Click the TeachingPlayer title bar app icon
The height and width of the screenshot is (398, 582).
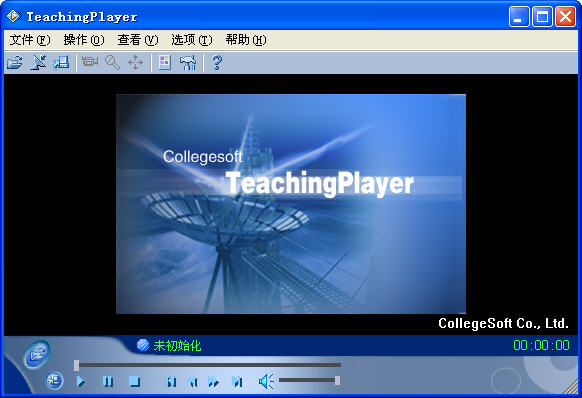coord(13,16)
